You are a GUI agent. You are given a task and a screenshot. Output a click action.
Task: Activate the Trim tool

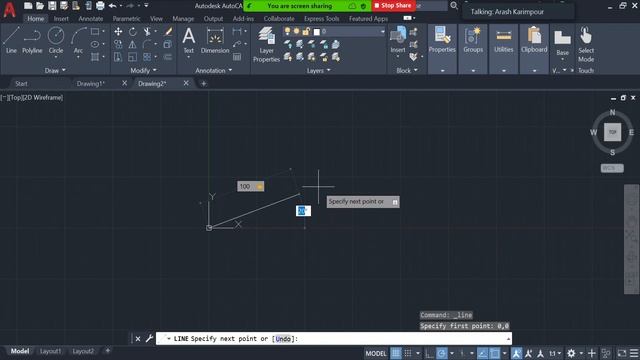point(147,31)
